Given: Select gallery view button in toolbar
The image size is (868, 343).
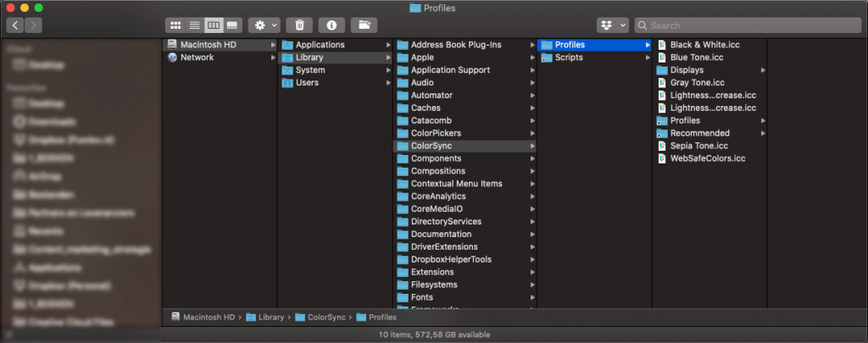Looking at the screenshot, I should tap(232, 25).
